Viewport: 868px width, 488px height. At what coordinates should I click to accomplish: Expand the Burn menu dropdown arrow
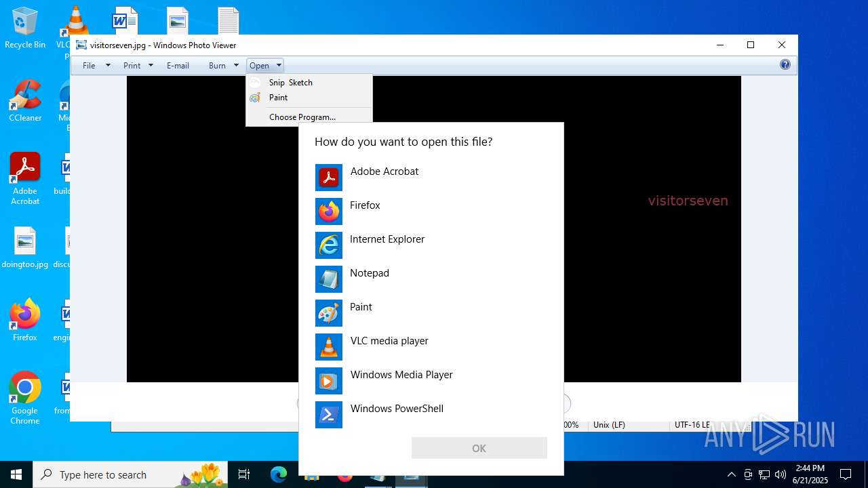tap(236, 65)
